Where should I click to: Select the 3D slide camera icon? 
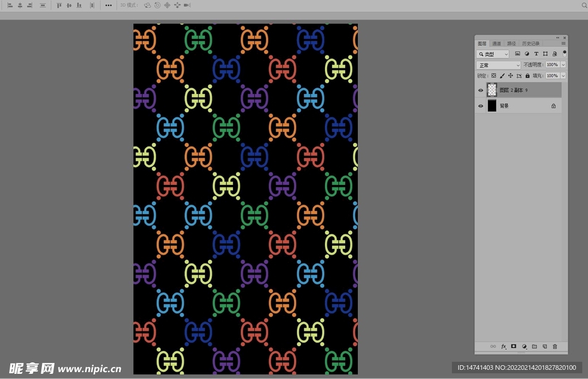click(x=177, y=5)
